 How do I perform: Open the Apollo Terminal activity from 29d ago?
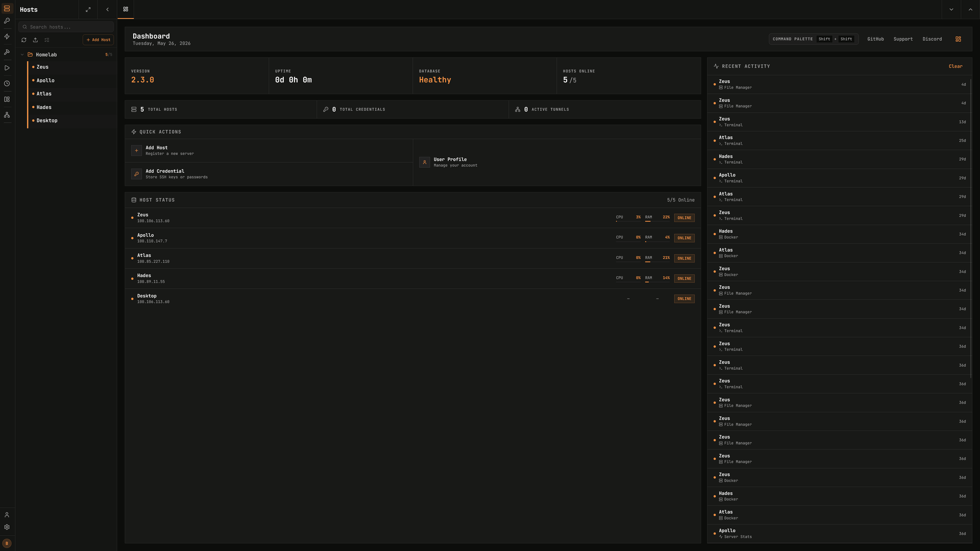[x=839, y=178]
